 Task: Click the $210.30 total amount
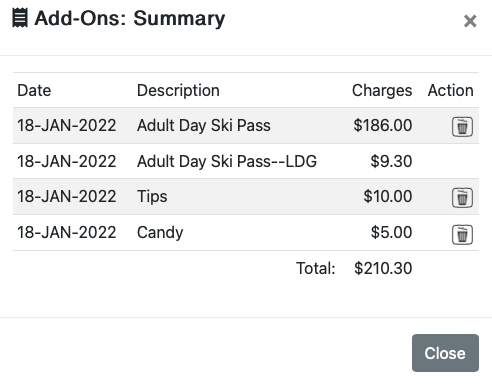click(x=383, y=268)
